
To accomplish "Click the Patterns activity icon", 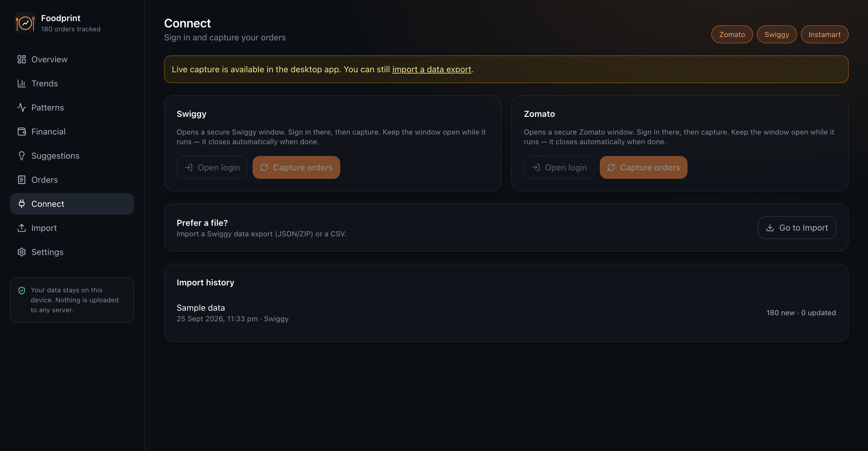I will click(22, 107).
